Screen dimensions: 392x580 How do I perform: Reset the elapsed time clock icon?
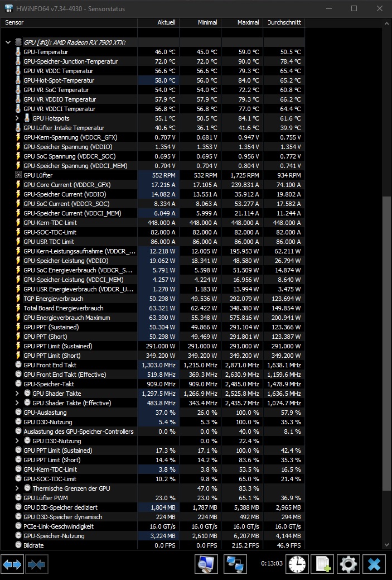click(x=297, y=564)
